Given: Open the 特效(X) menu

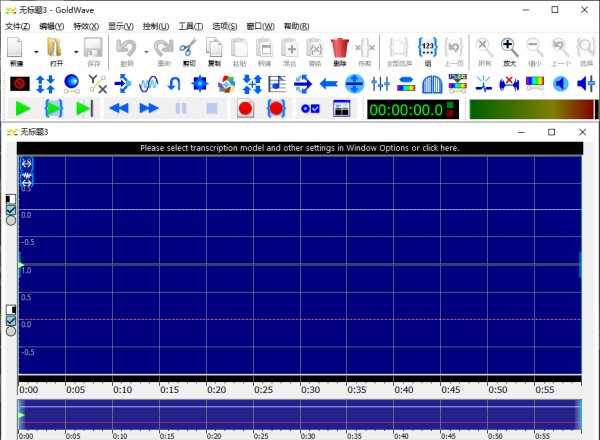Looking at the screenshot, I should point(86,26).
